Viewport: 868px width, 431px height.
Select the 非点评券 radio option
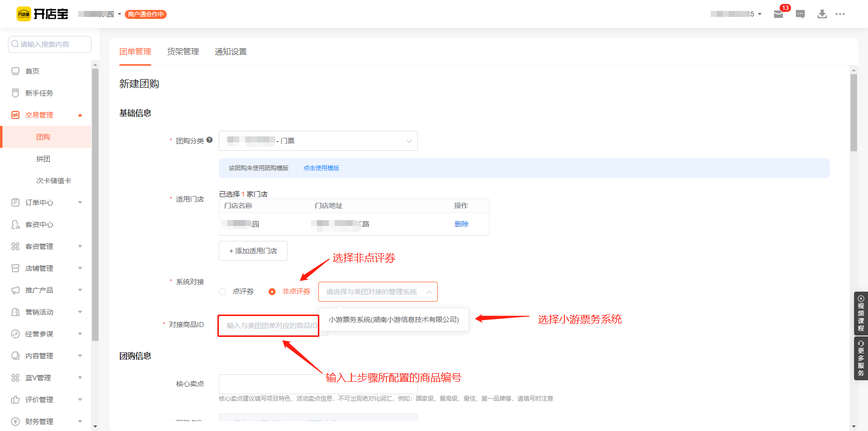coord(272,292)
